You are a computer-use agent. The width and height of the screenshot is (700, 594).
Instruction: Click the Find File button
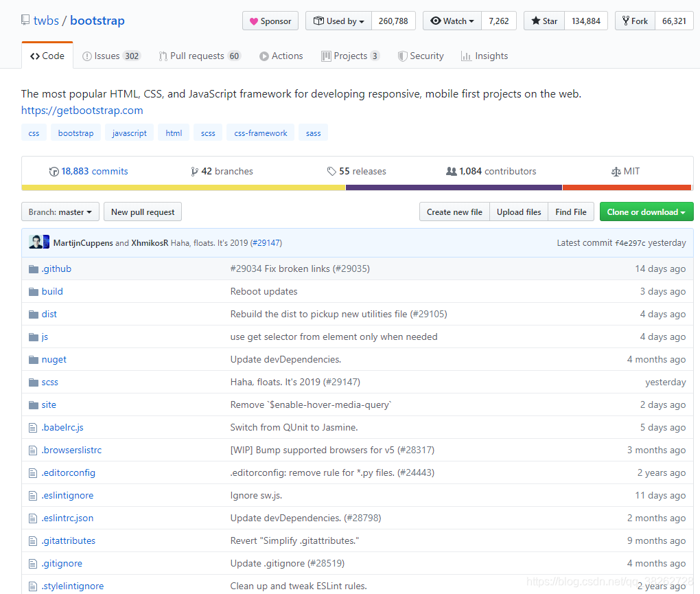click(571, 212)
